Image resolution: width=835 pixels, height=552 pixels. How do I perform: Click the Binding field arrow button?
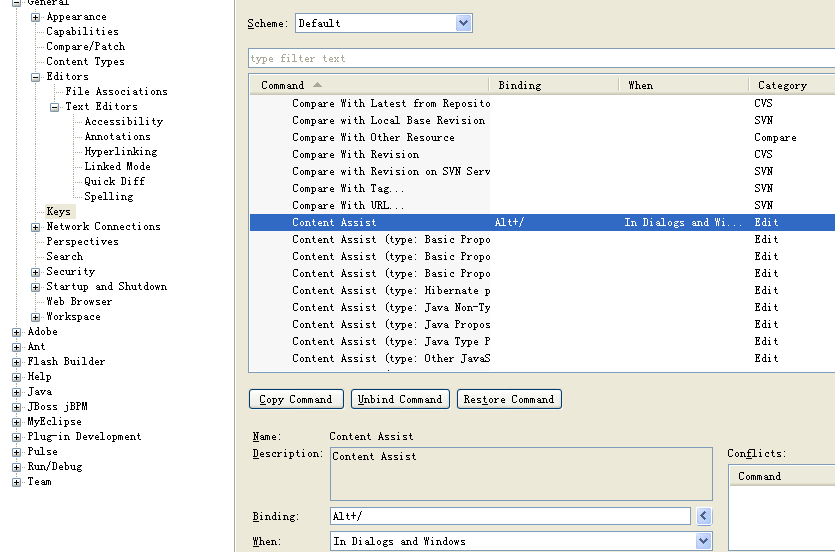(704, 516)
